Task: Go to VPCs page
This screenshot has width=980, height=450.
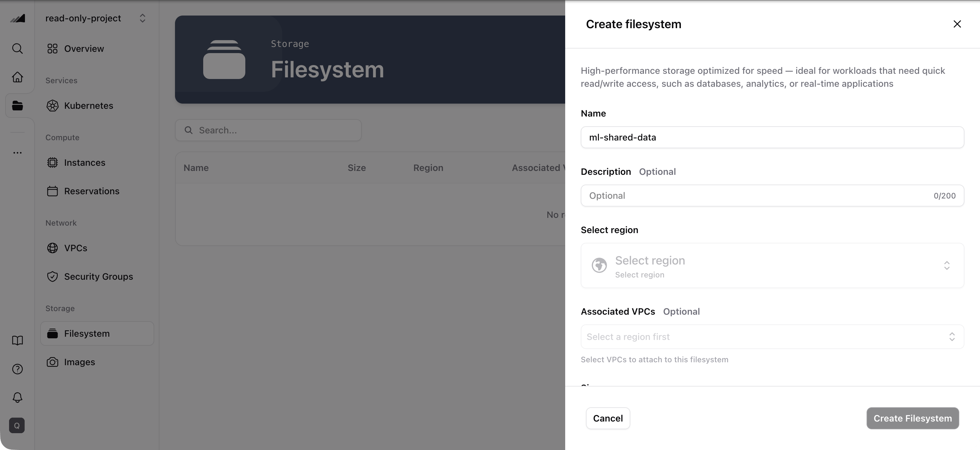Action: (x=97, y=248)
